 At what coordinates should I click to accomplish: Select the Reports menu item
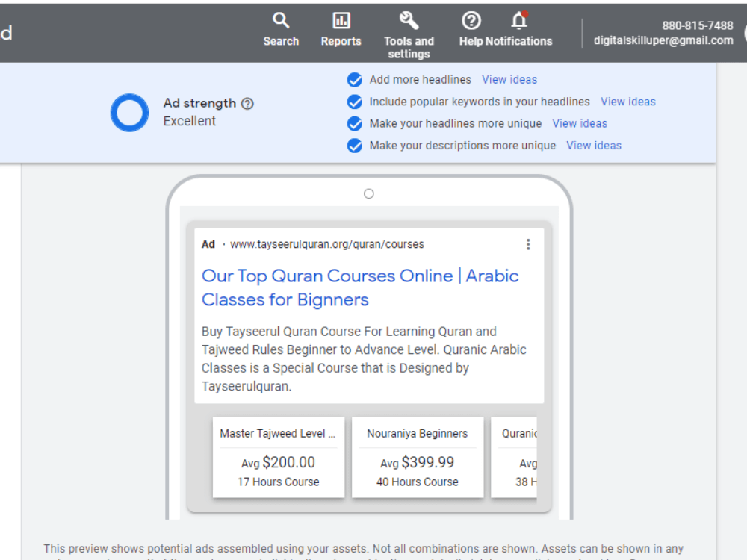341,30
